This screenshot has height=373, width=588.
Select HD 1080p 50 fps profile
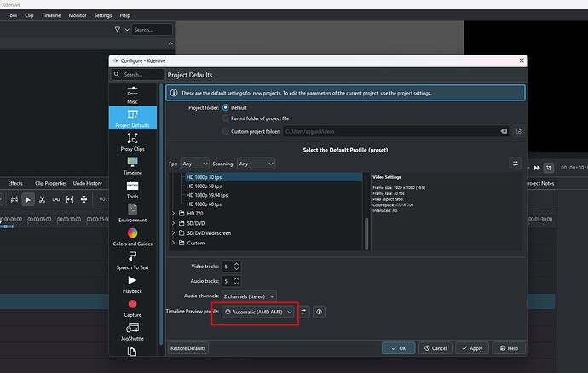coord(204,186)
